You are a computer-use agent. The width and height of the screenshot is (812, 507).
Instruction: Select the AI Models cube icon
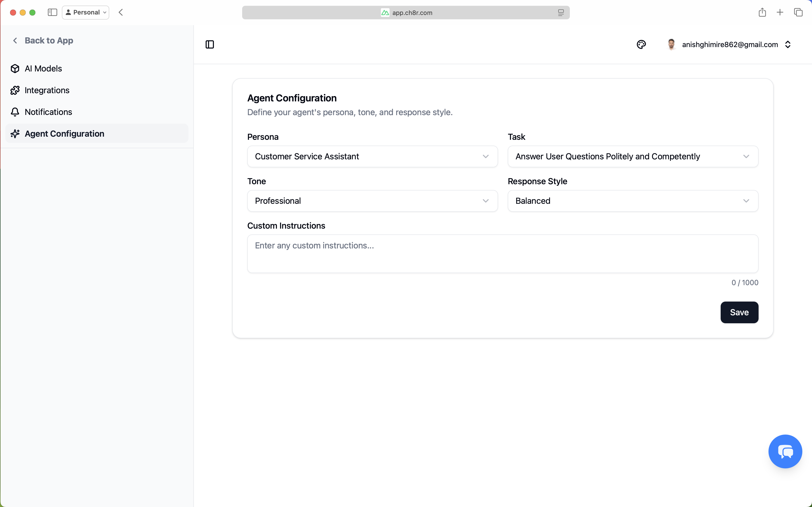[x=15, y=68]
